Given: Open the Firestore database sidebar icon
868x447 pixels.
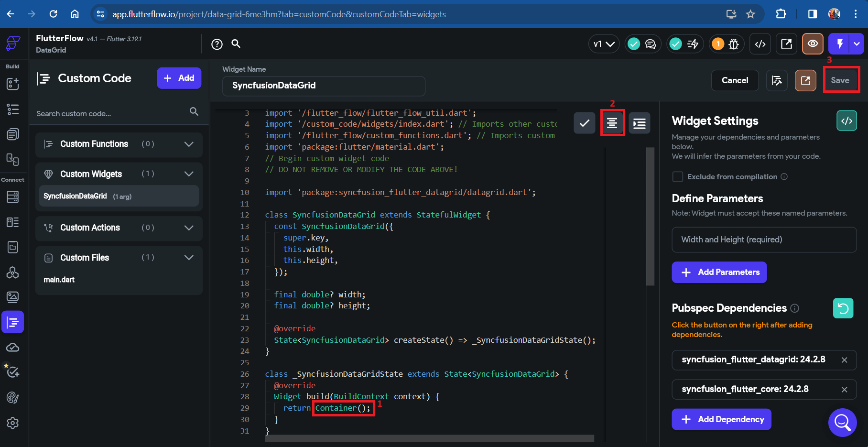Looking at the screenshot, I should [x=13, y=196].
